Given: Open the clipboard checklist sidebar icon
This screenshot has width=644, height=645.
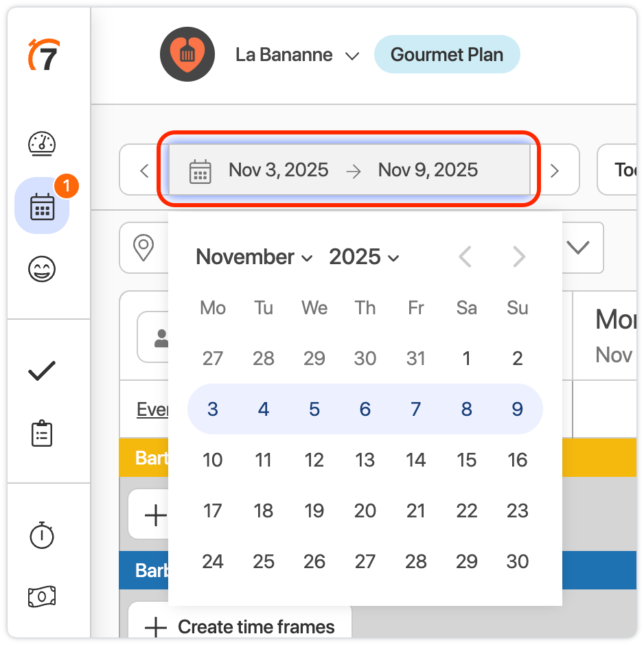Looking at the screenshot, I should (x=42, y=434).
